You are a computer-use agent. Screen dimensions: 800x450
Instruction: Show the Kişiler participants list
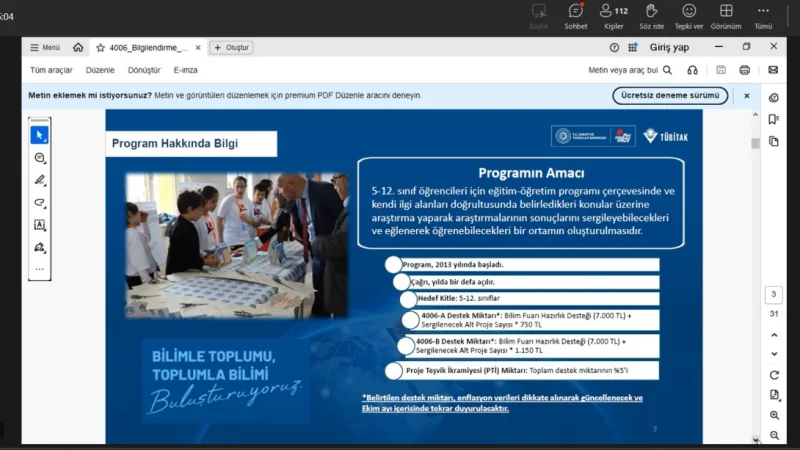614,16
